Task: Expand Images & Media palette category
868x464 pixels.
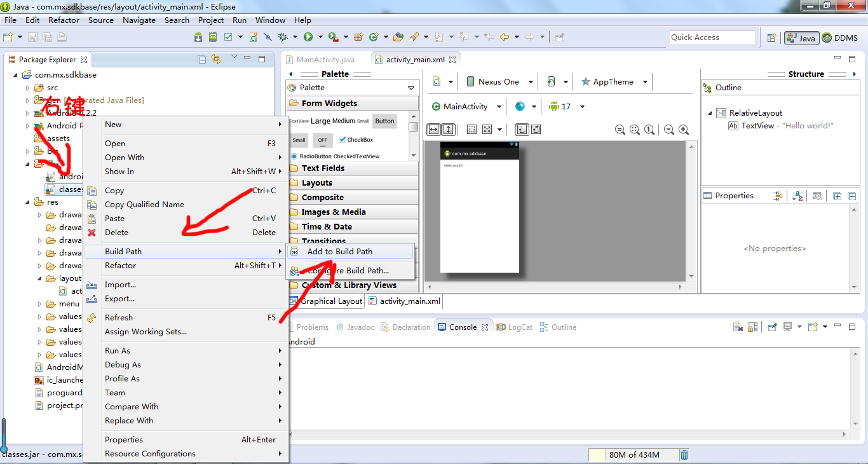Action: click(x=353, y=212)
